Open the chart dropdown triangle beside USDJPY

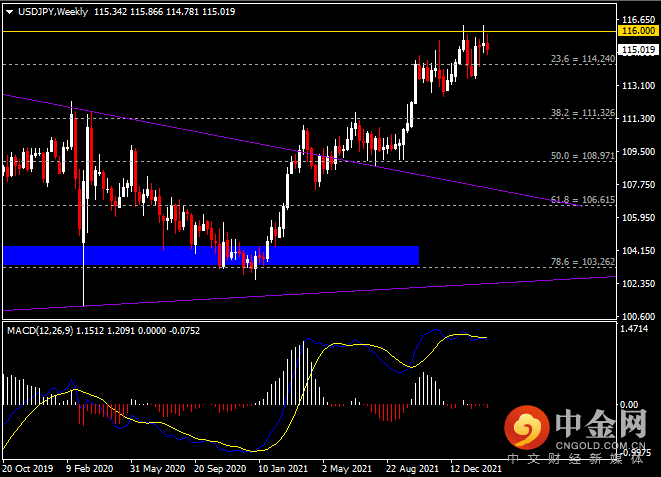click(x=9, y=12)
